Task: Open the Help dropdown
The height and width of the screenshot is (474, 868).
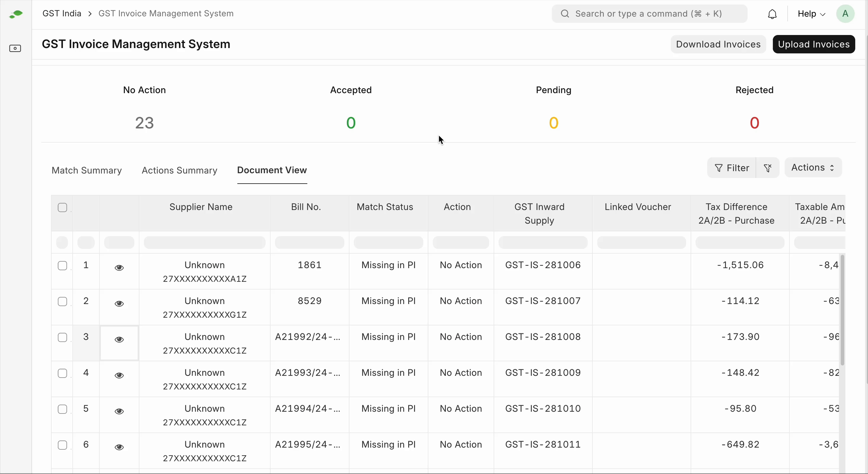Action: click(x=811, y=14)
